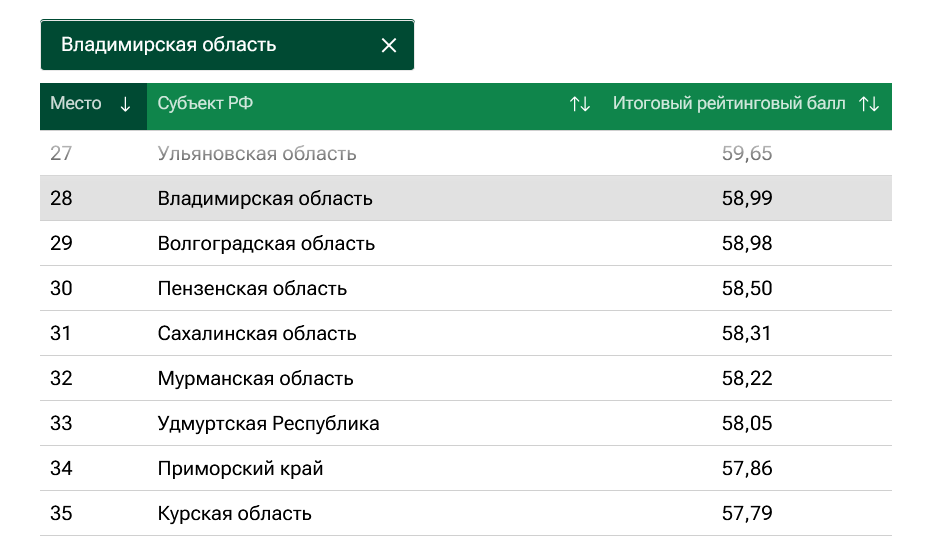This screenshot has height=538, width=936.
Task: Sort by Место using the down arrow
Action: [125, 104]
